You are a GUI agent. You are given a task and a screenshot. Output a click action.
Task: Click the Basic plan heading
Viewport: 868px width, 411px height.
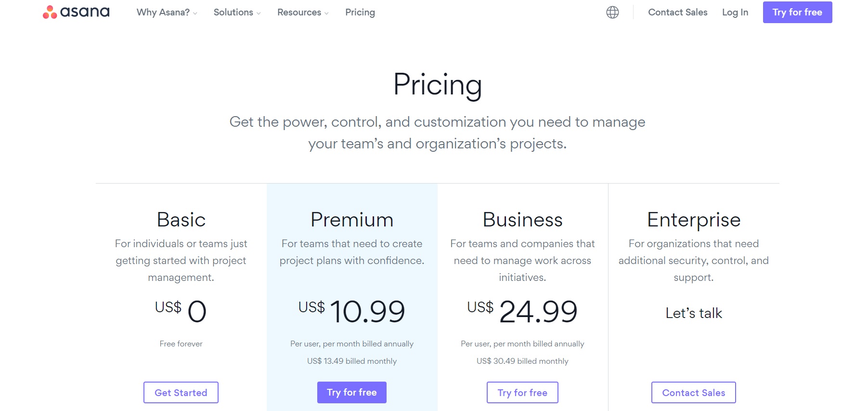(x=181, y=220)
